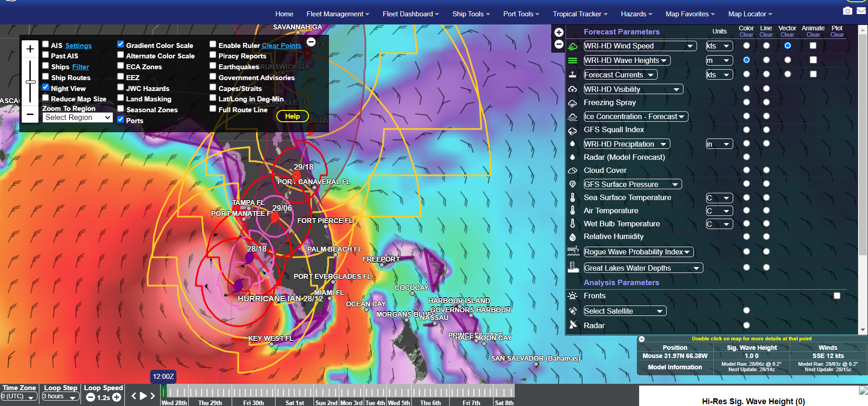This screenshot has width=868, height=406.
Task: Open the Hazards menu
Action: pyautogui.click(x=636, y=14)
